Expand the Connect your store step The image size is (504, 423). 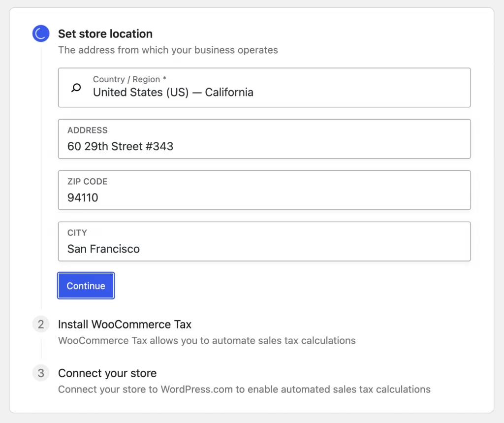point(107,373)
